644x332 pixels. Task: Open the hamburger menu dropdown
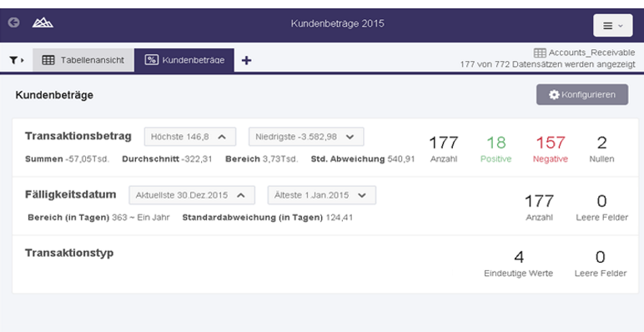click(x=613, y=26)
